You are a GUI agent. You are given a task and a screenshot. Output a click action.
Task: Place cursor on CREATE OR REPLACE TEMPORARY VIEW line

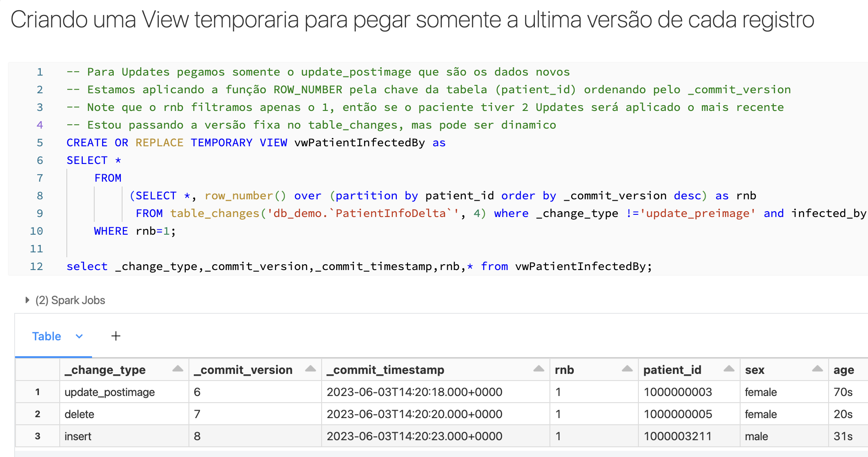click(256, 143)
